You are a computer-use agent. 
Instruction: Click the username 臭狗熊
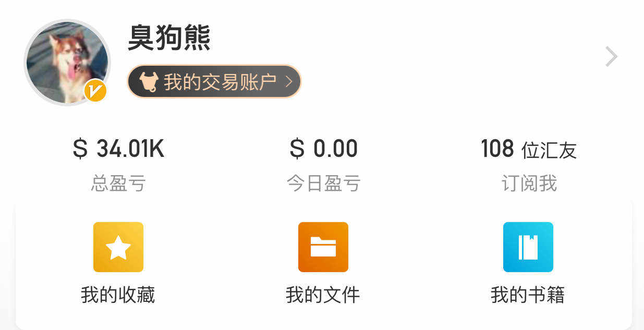[x=169, y=38]
